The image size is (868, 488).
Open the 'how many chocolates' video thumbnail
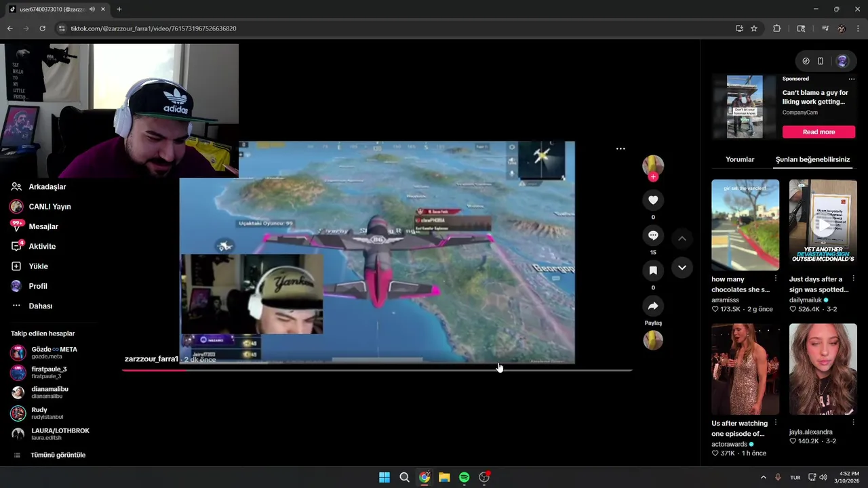point(745,225)
